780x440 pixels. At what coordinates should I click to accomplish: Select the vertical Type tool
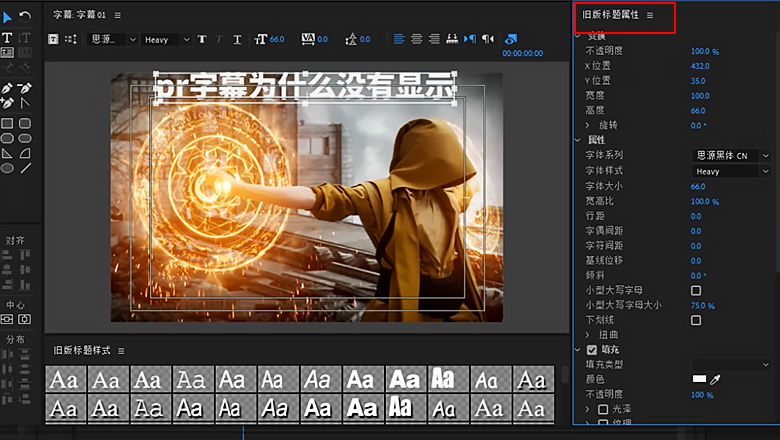[25, 38]
